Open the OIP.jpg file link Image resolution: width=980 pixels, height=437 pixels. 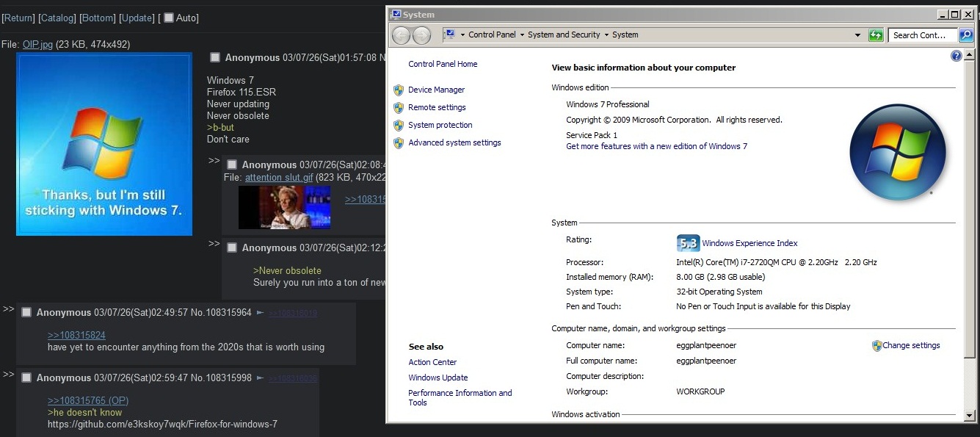click(x=37, y=45)
